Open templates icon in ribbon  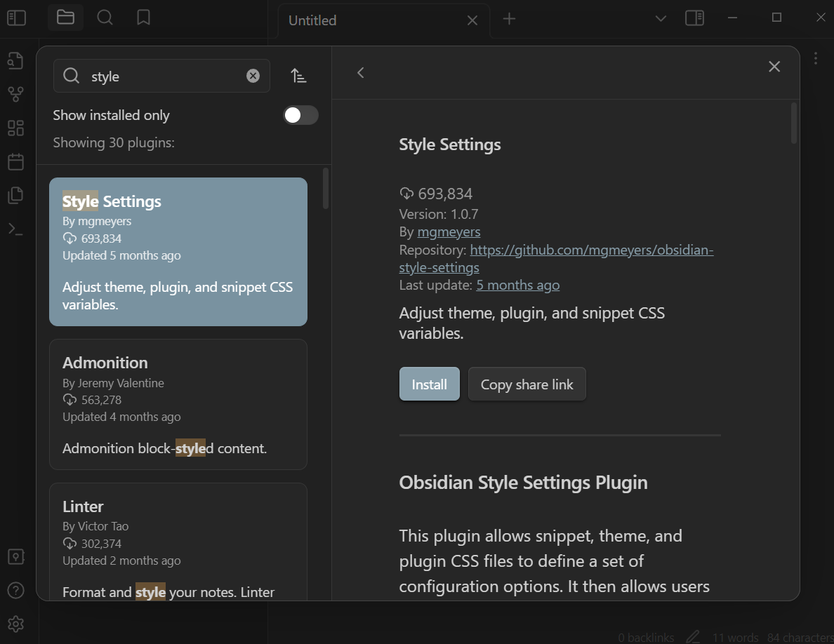click(15, 195)
